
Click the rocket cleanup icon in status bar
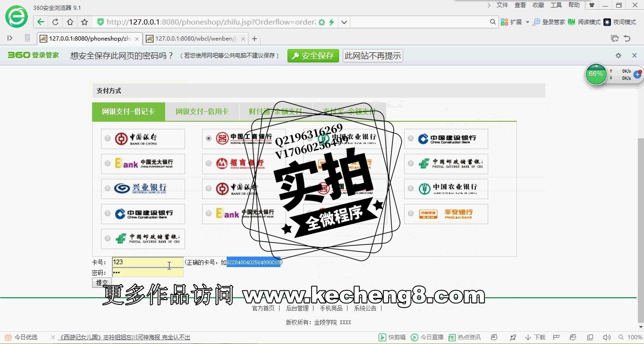(513, 337)
